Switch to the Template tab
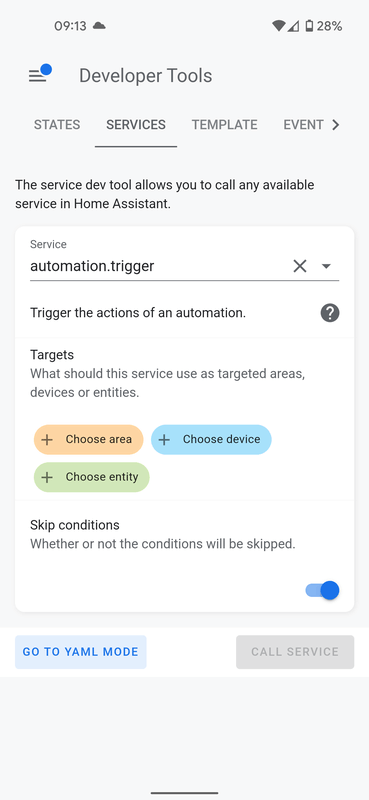This screenshot has width=369, height=800. tap(225, 125)
